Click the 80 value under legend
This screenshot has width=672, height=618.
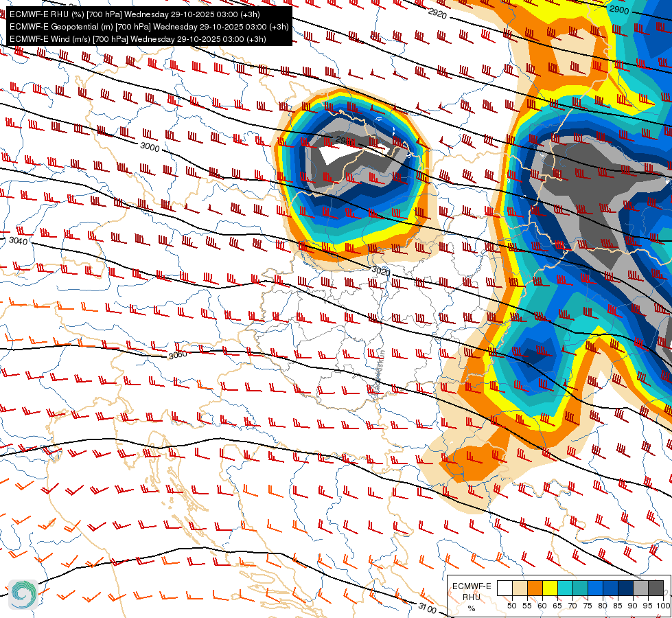[x=603, y=606]
